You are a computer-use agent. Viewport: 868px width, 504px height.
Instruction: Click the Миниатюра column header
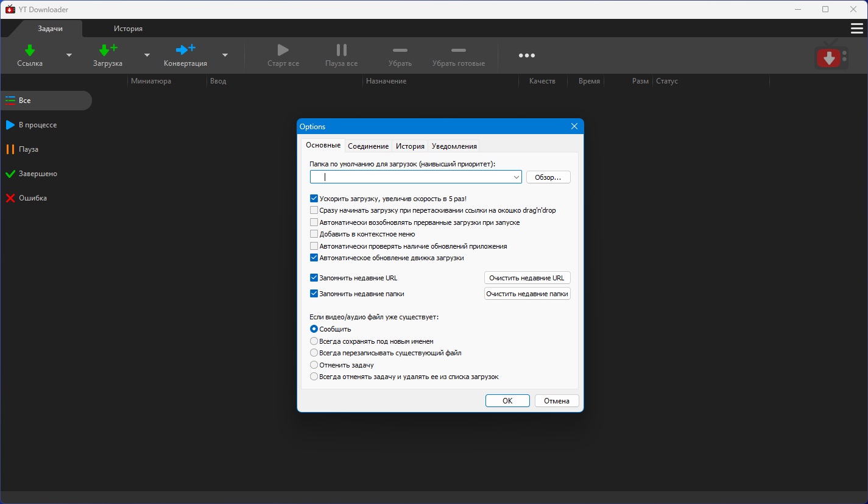[168, 81]
